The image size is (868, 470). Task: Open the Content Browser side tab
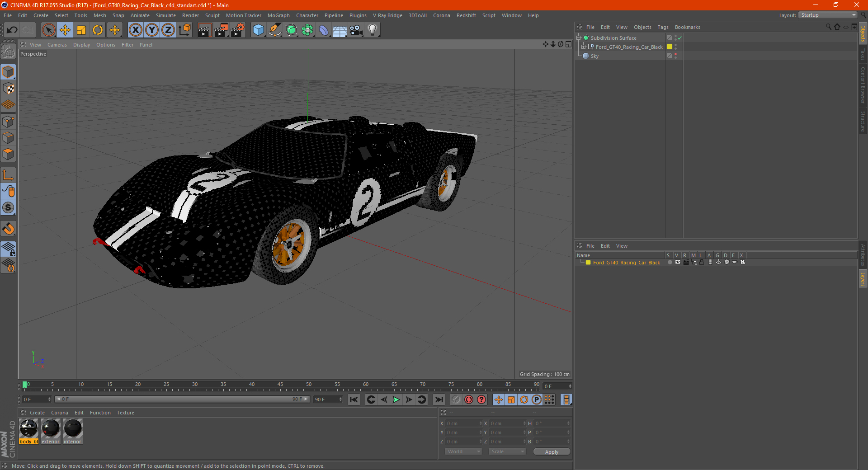click(863, 85)
